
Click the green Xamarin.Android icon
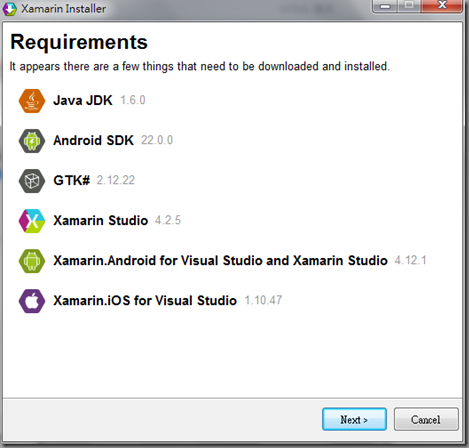point(32,261)
